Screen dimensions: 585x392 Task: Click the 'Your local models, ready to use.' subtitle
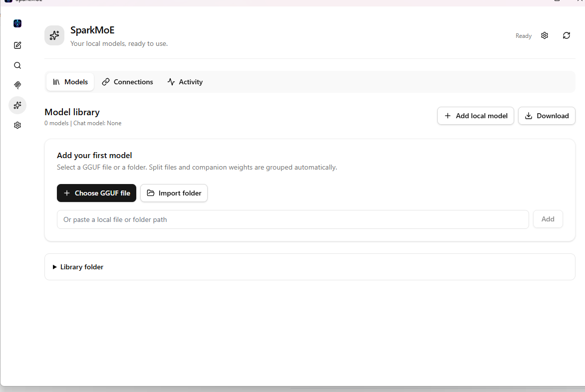119,43
